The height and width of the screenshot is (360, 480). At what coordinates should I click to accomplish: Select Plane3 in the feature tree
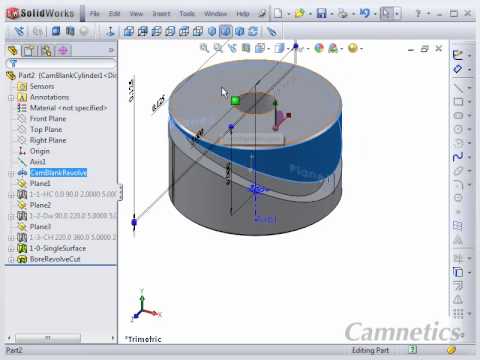40,227
